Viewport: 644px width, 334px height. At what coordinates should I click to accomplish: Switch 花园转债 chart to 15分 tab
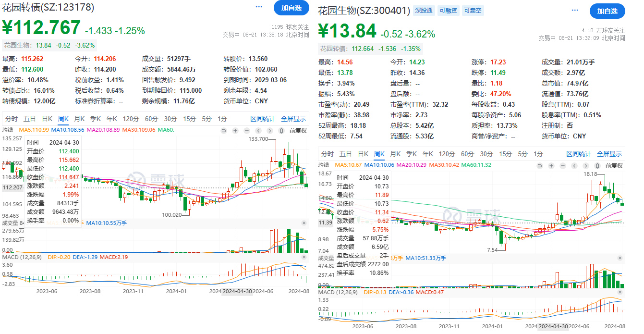(x=190, y=119)
